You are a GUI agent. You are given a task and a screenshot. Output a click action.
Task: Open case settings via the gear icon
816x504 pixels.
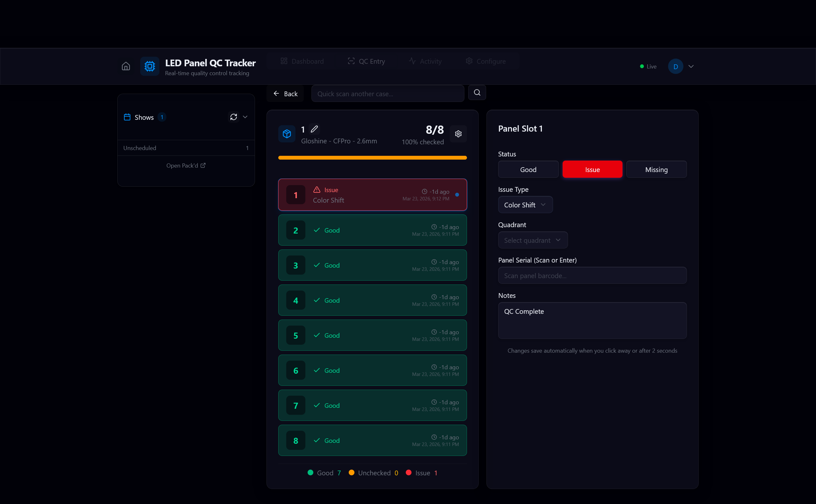[458, 134]
